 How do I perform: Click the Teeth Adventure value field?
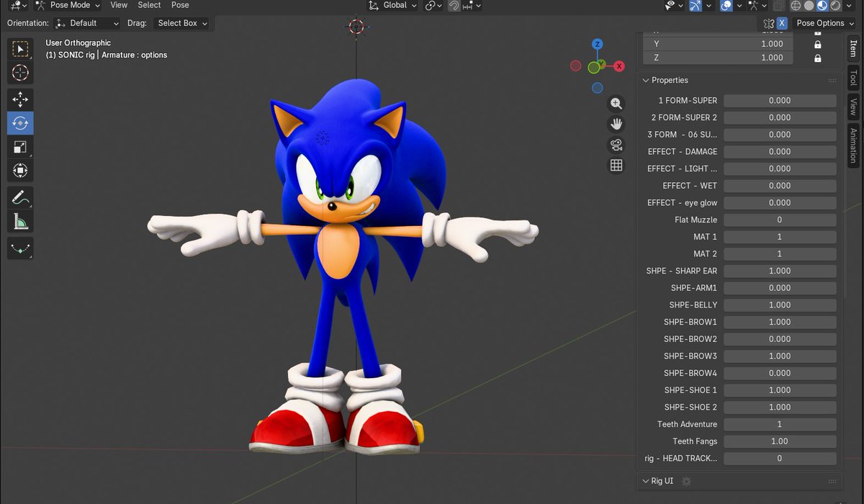tap(780, 424)
